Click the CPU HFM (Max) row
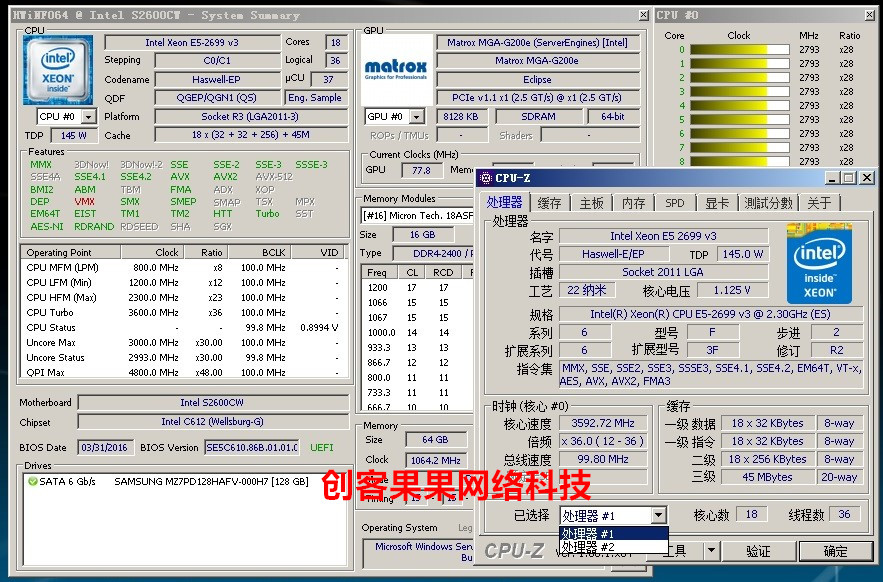The width and height of the screenshot is (883, 582). point(184,297)
